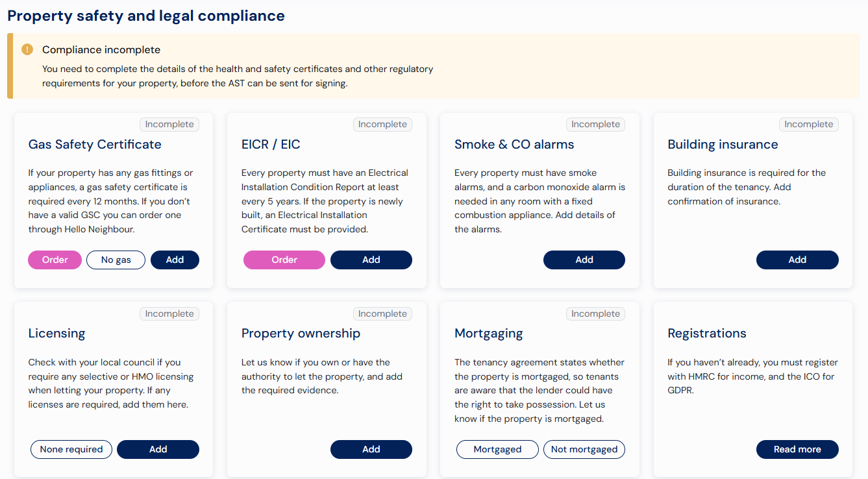868x479 pixels.
Task: Mark the property as Mortgaged
Action: coord(497,449)
